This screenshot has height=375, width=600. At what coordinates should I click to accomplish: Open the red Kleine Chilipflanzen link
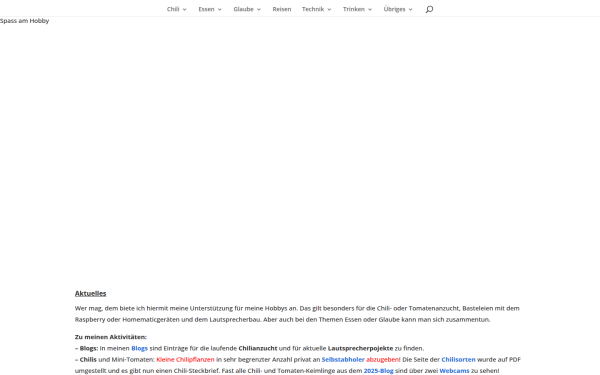(185, 359)
